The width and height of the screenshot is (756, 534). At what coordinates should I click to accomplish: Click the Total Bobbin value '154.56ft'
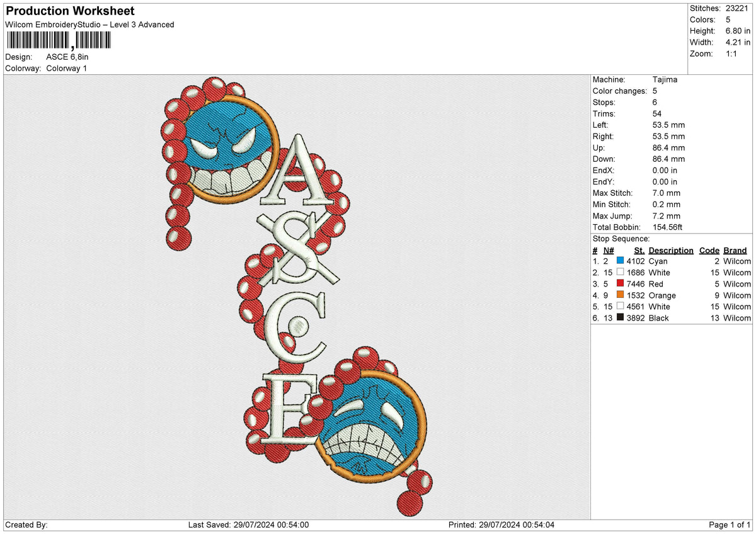[x=668, y=227]
